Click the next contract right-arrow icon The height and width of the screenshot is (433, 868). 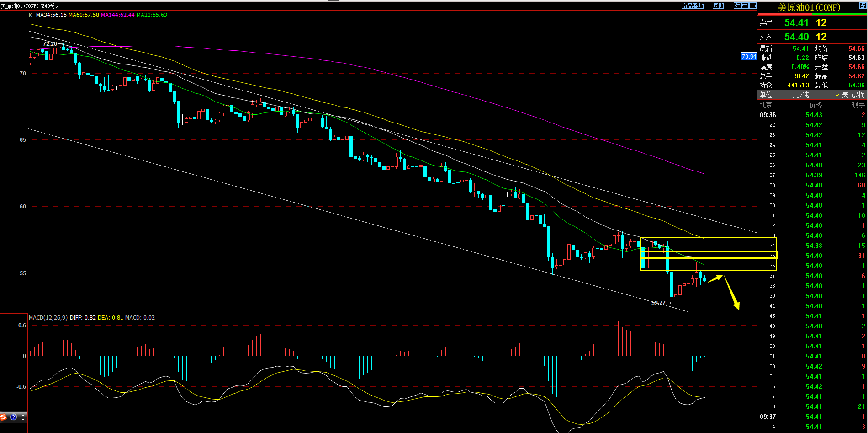745,5
